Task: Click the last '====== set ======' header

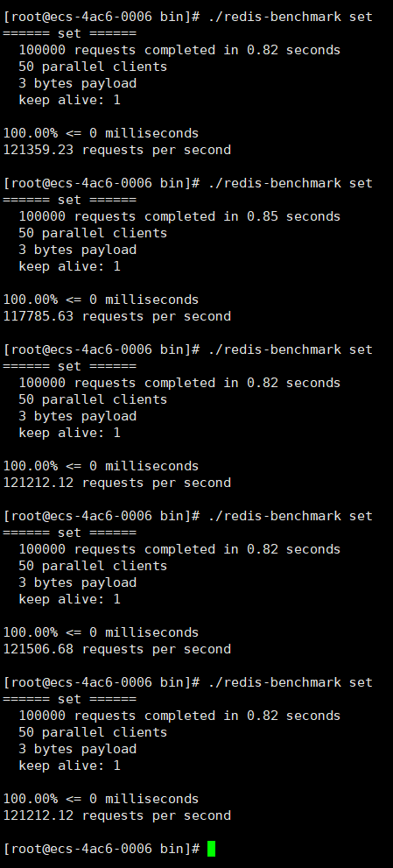Action: [70, 699]
